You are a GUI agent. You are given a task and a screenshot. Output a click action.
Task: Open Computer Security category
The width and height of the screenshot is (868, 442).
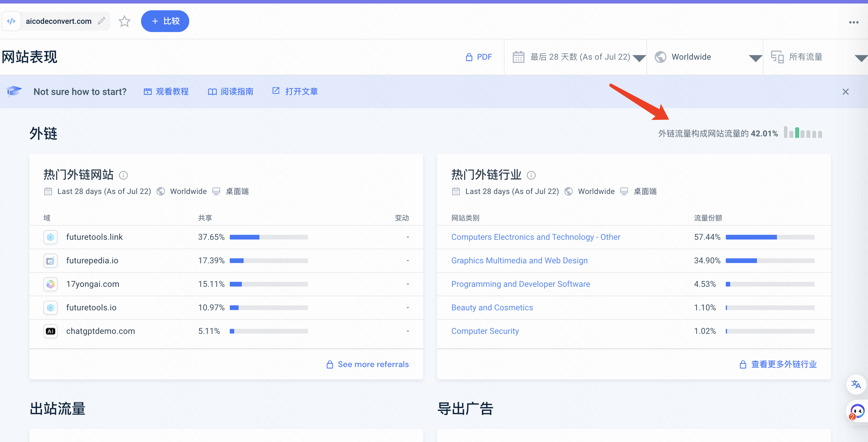tap(485, 331)
